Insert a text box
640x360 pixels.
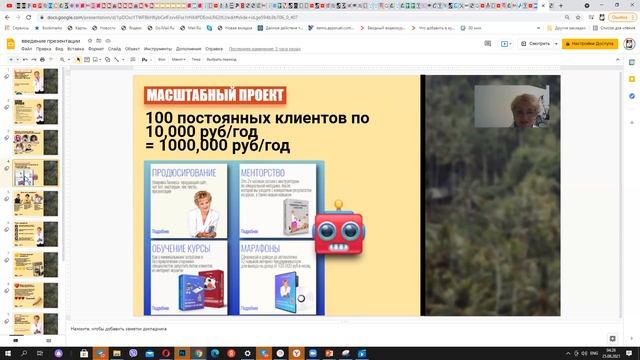click(x=87, y=60)
